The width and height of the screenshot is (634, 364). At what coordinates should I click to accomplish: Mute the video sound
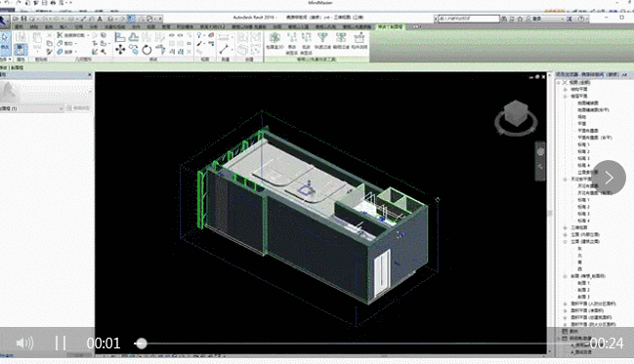[24, 343]
